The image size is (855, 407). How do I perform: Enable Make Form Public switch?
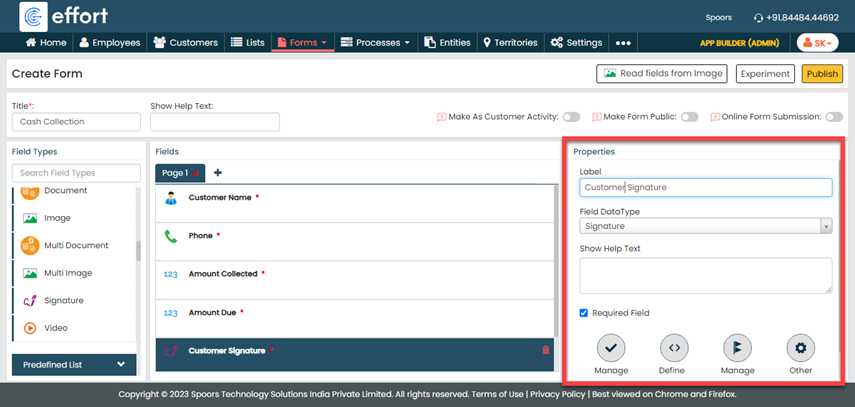pos(689,117)
